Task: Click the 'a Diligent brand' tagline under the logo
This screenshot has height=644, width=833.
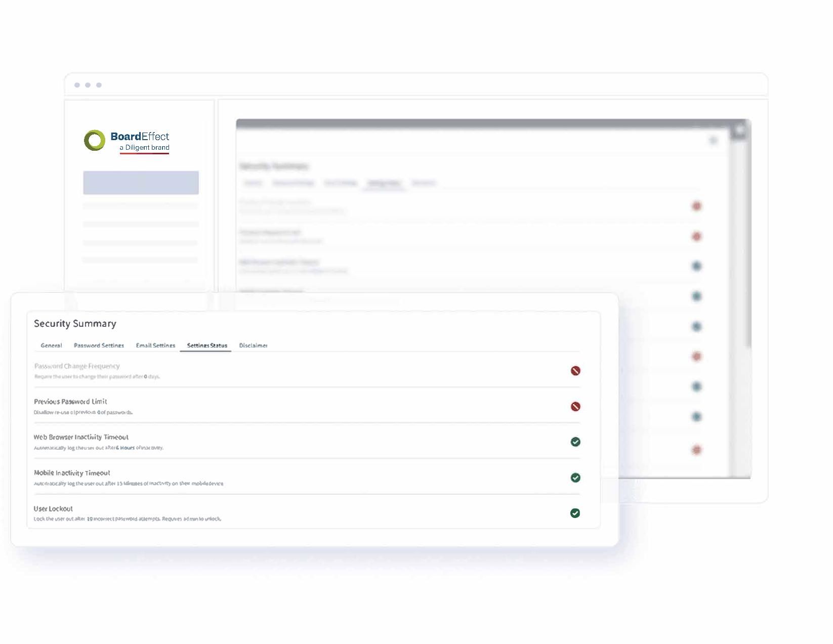Action: point(145,148)
